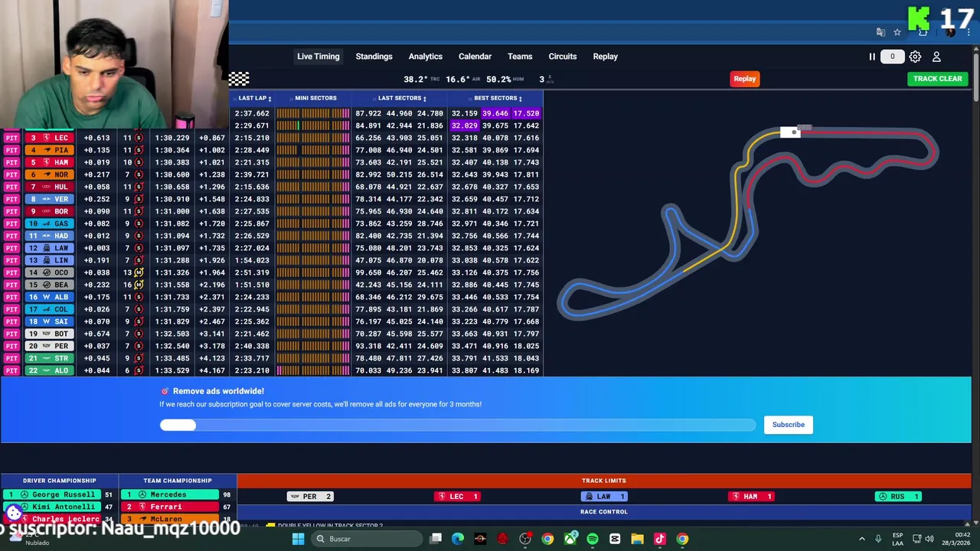Click the red Replay button
This screenshot has width=980, height=551.
point(744,79)
